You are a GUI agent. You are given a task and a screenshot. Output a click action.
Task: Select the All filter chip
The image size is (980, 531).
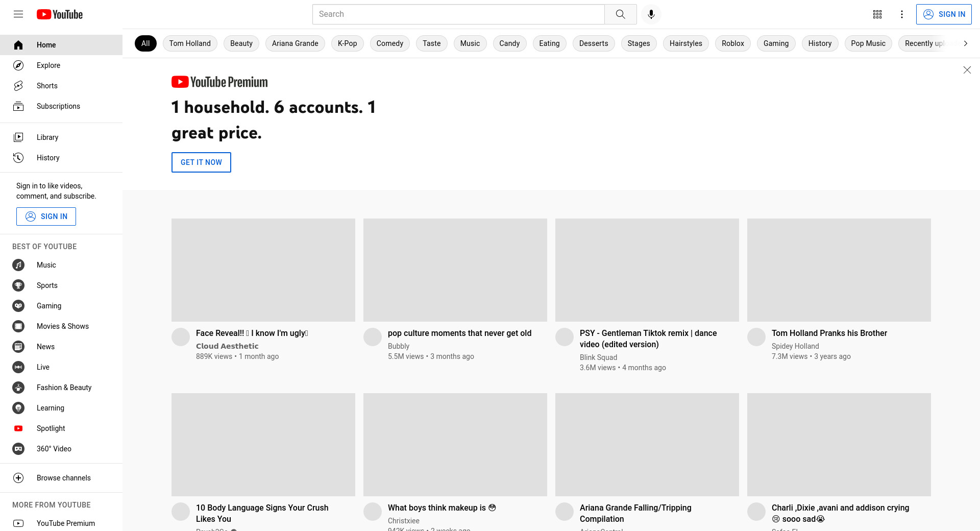145,43
